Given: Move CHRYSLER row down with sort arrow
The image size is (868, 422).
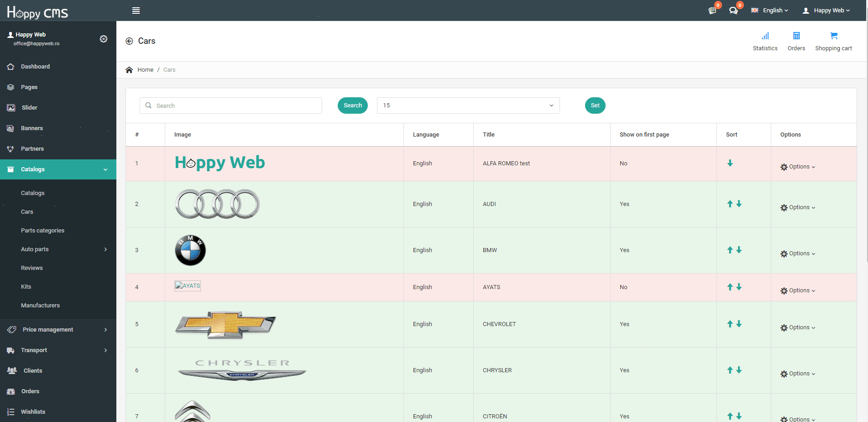Looking at the screenshot, I should coord(739,370).
